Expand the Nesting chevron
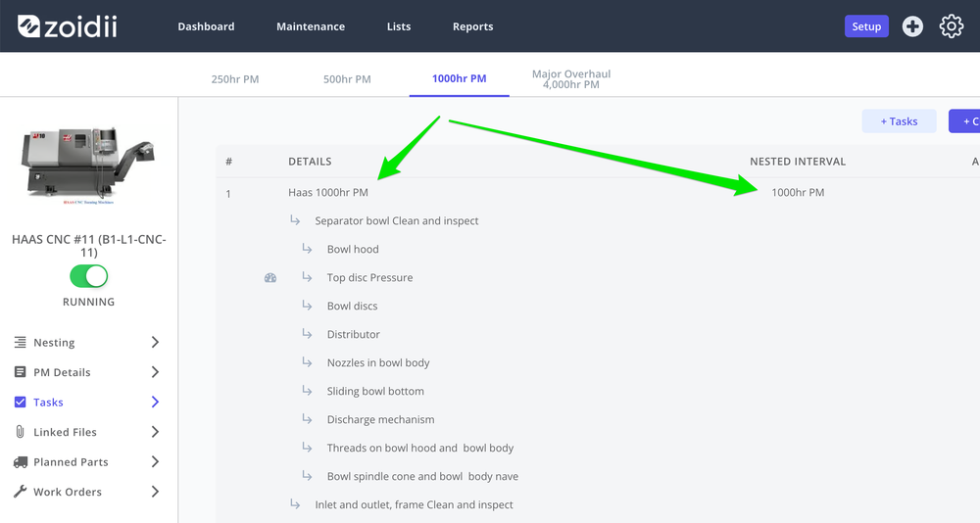Viewport: 980px width, 523px height. [x=155, y=342]
